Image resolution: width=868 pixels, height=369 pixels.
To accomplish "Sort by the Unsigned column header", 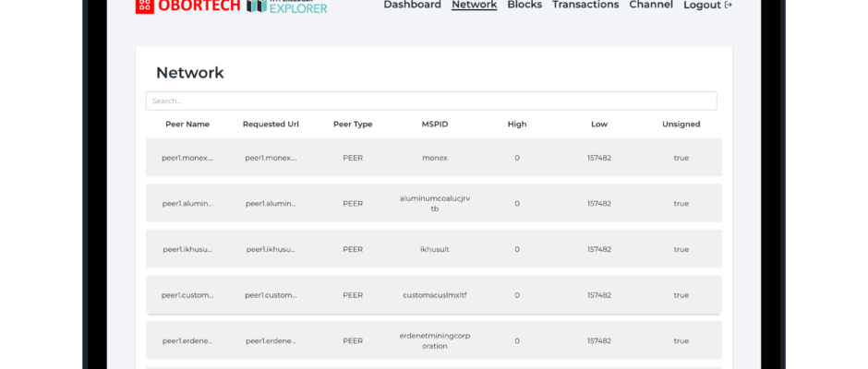I will click(x=681, y=124).
